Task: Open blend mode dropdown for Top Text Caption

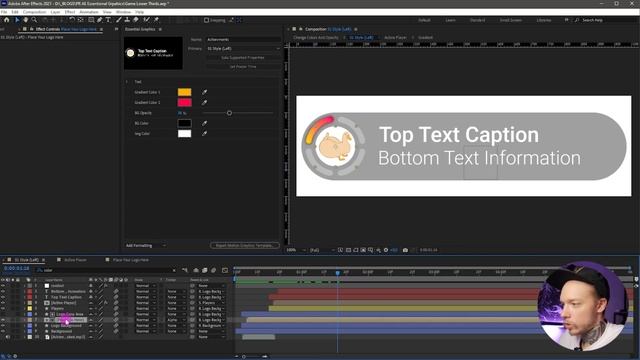Action: pyautogui.click(x=146, y=297)
